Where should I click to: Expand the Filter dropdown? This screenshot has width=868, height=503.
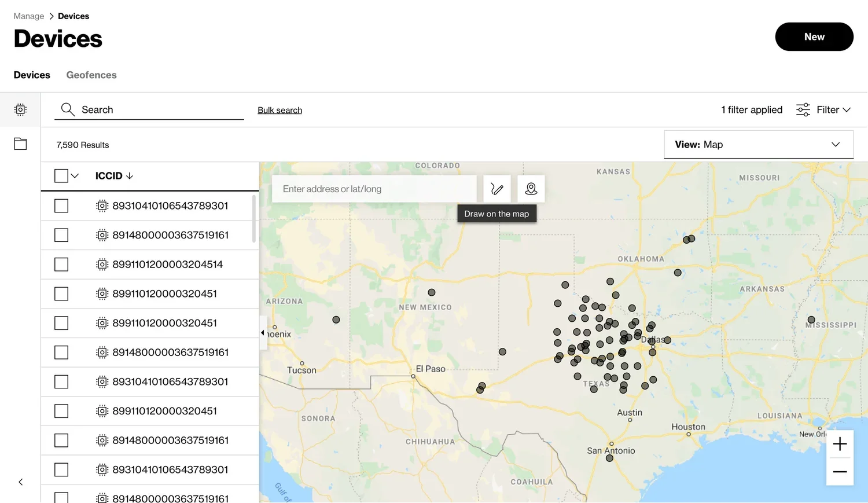[829, 109]
